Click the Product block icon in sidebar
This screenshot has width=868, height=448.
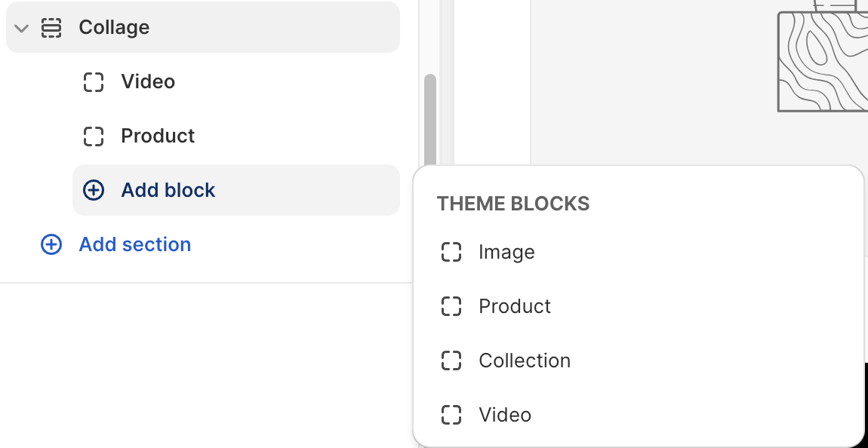93,137
